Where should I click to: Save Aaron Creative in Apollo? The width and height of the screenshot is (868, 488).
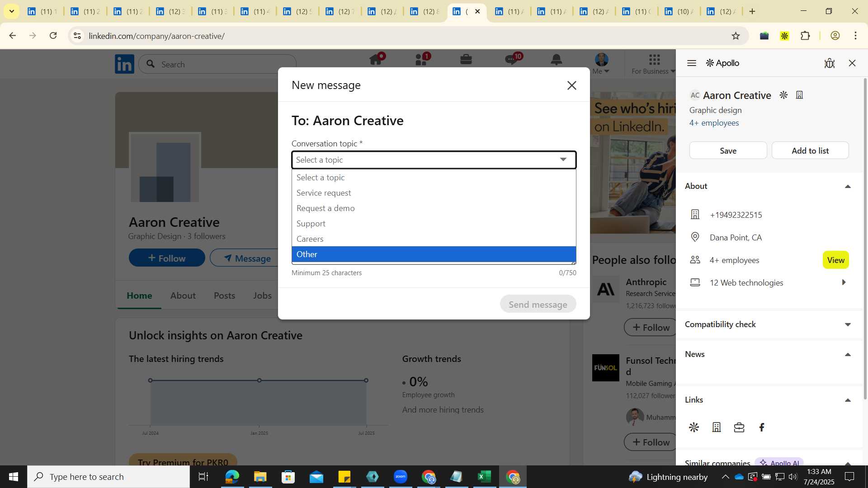coord(728,150)
